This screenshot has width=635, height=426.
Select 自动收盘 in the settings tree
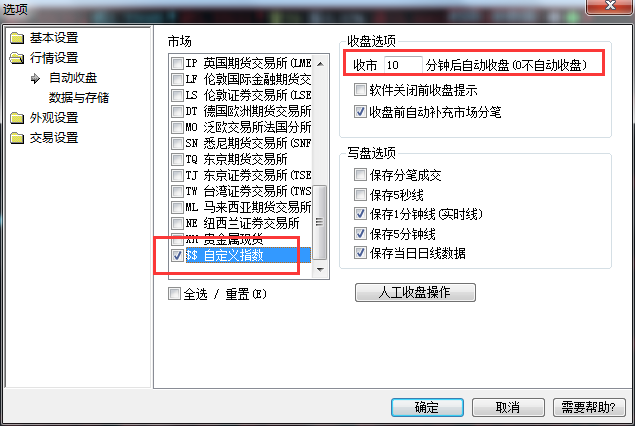pyautogui.click(x=73, y=78)
